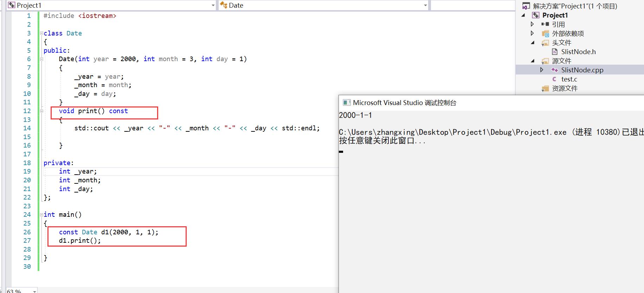
Task: Select the 头文件 folder label
Action: coord(561,43)
